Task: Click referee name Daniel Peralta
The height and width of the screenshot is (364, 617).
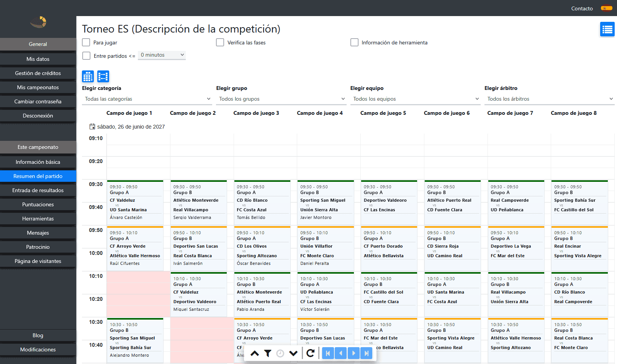Action: 314,263
